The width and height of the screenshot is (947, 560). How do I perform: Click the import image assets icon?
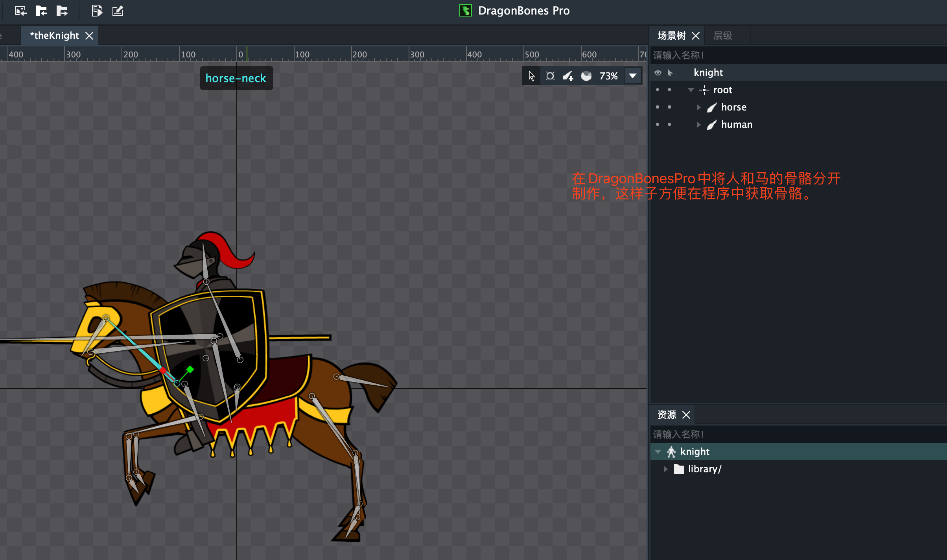20,11
